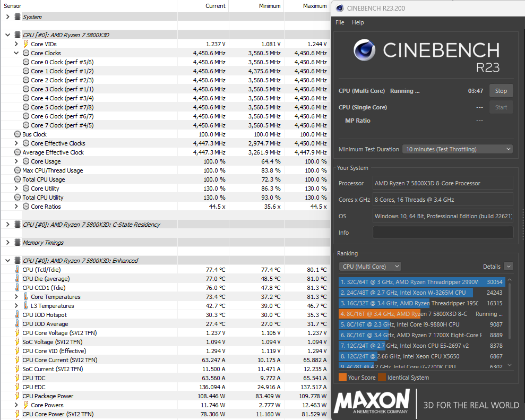Click the thermometer icon for CPU IOD Hotspot
The height and width of the screenshot is (420, 525).
[x=18, y=315]
